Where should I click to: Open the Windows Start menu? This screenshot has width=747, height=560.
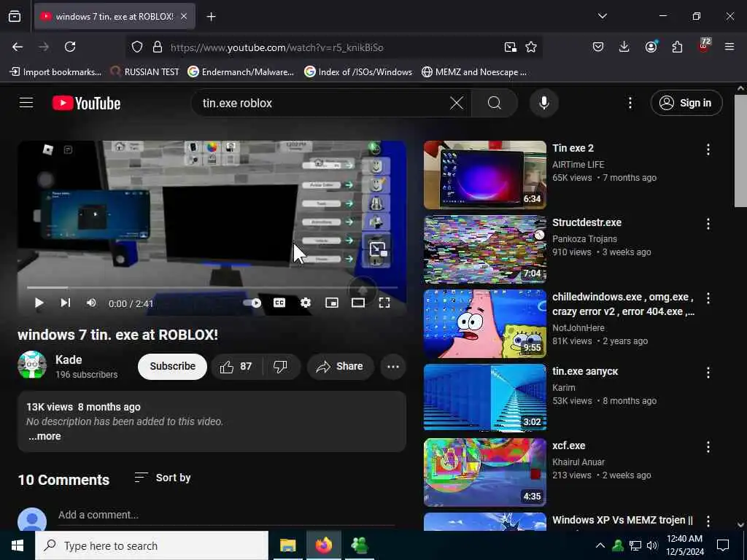(18, 545)
